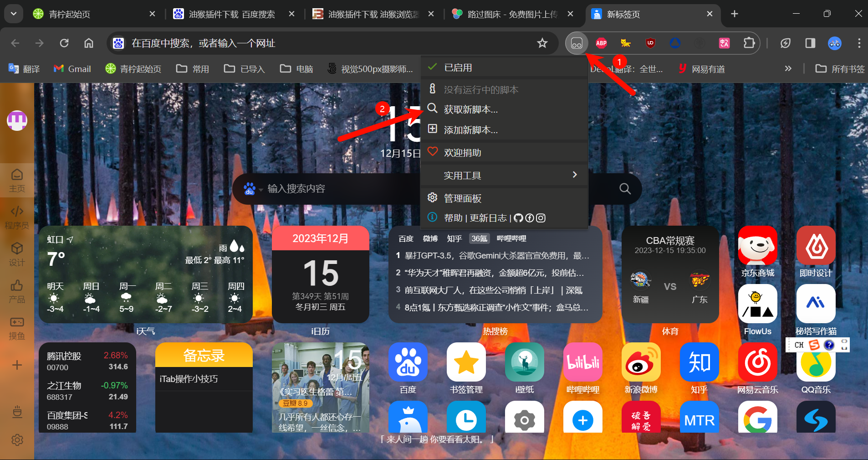Open the 网易云音乐 icon
The height and width of the screenshot is (460, 868).
pyautogui.click(x=757, y=362)
